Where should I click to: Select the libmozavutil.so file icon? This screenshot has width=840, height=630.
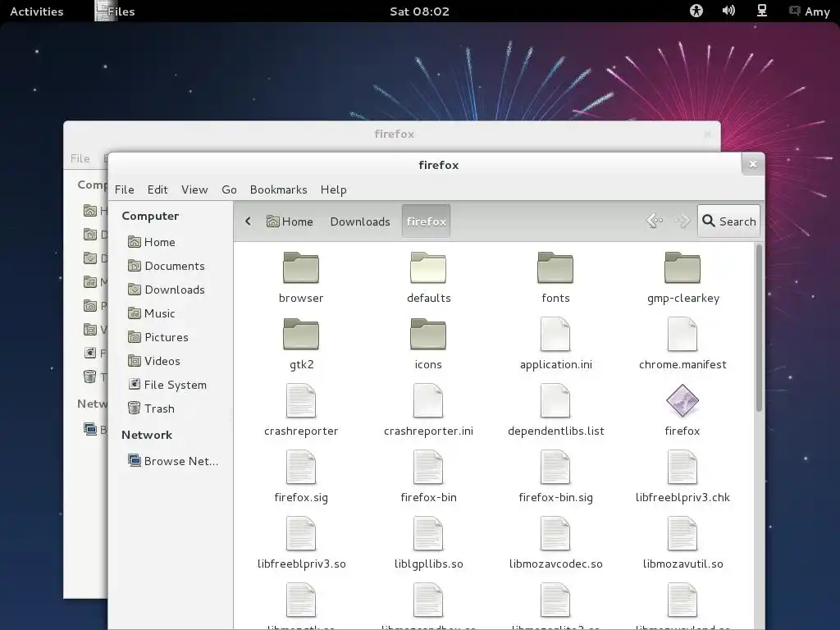click(682, 533)
